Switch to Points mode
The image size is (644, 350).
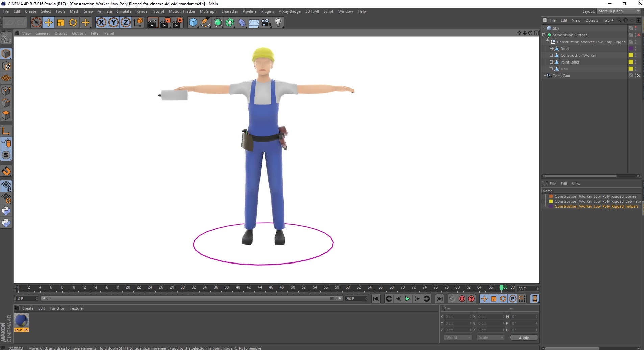(x=6, y=91)
